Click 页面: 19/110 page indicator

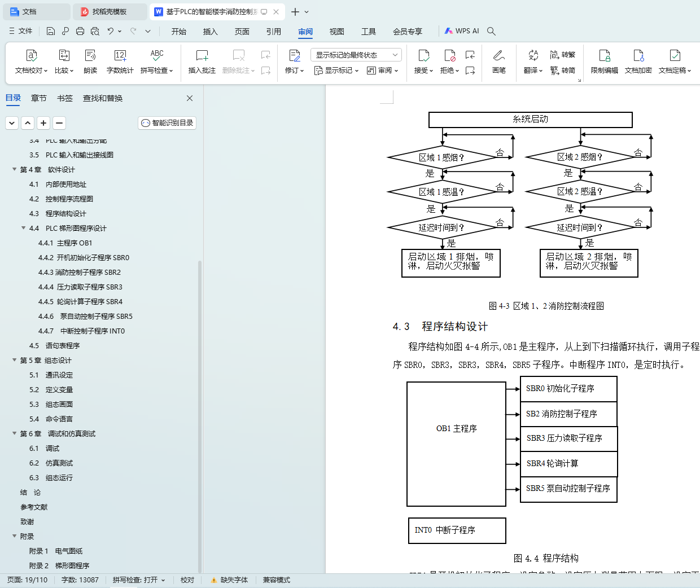(x=27, y=580)
